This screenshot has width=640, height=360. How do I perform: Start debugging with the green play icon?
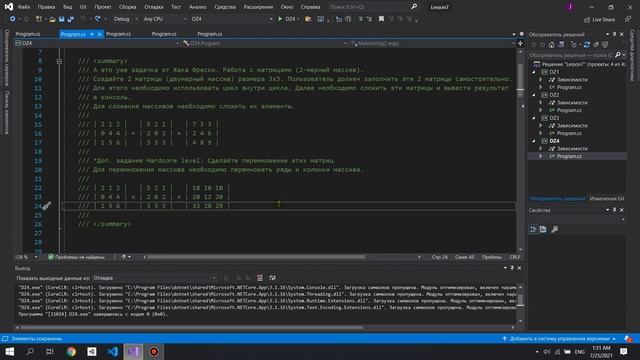(280, 19)
